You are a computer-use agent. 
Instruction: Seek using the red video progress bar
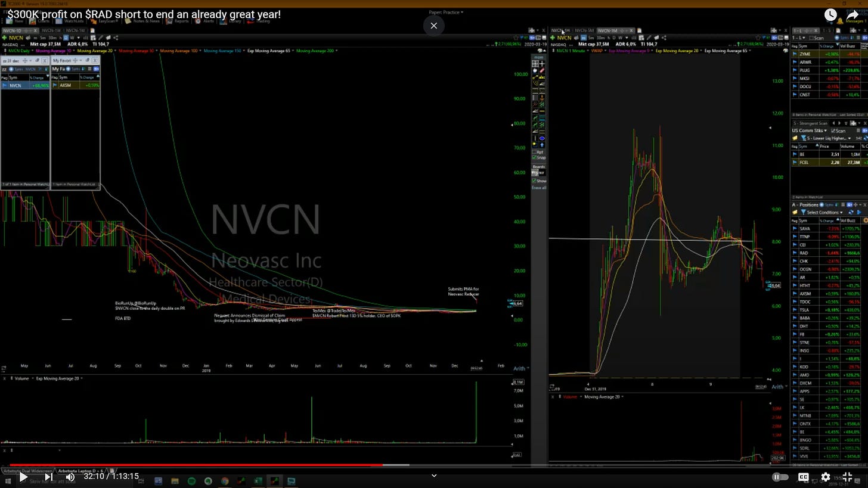[434, 465]
